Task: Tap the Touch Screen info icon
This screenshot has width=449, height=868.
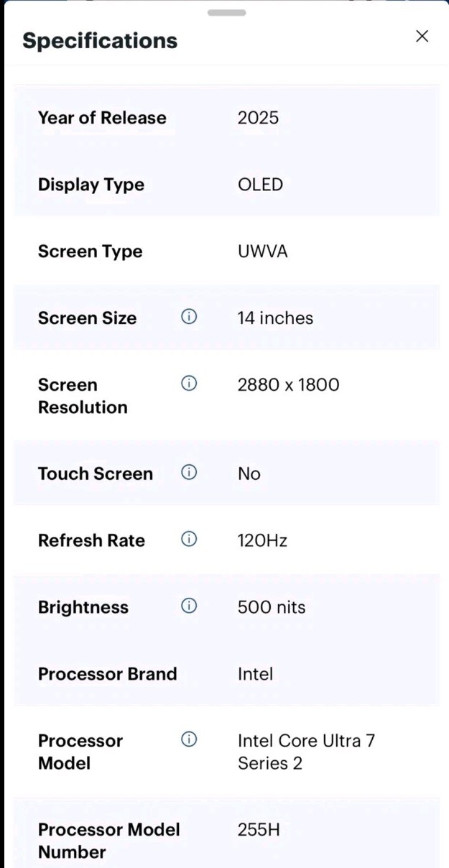Action: tap(189, 473)
